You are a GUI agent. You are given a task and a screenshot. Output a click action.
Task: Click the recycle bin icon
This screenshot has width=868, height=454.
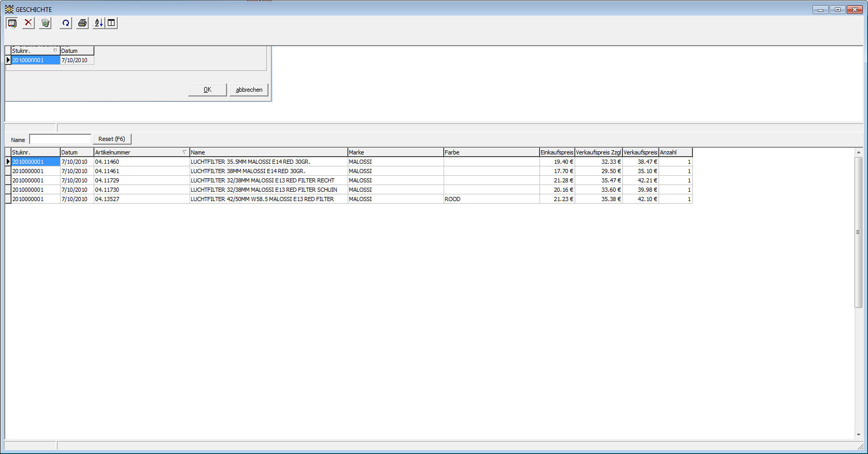pos(45,23)
